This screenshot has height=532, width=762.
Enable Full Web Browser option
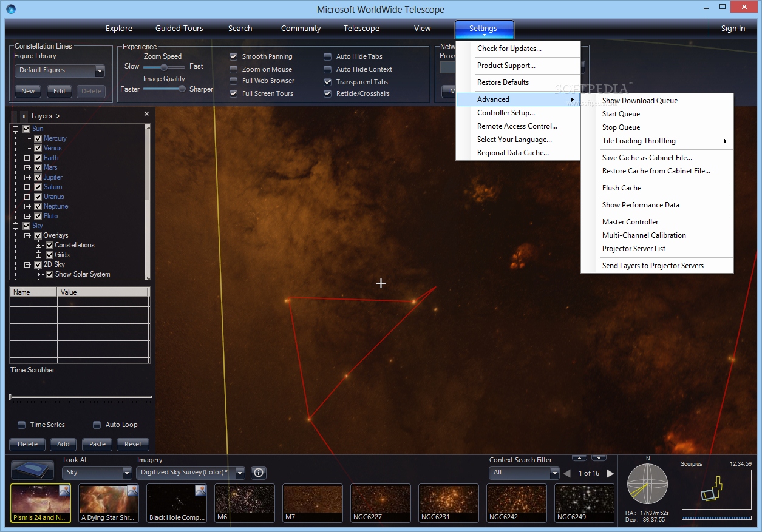click(x=233, y=81)
